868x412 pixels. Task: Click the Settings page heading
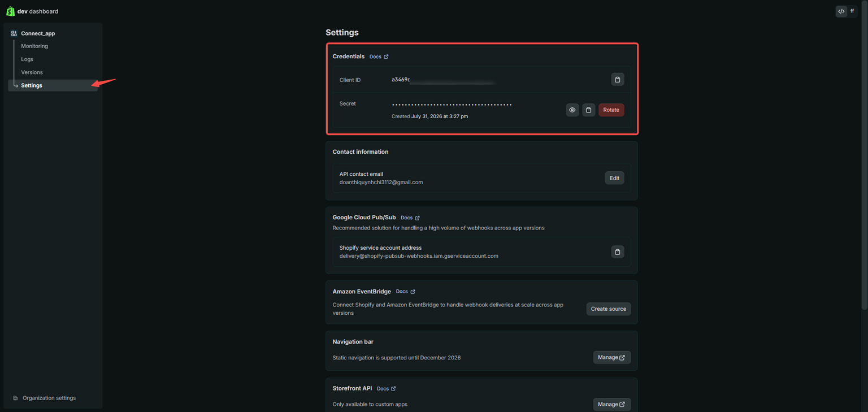click(342, 33)
